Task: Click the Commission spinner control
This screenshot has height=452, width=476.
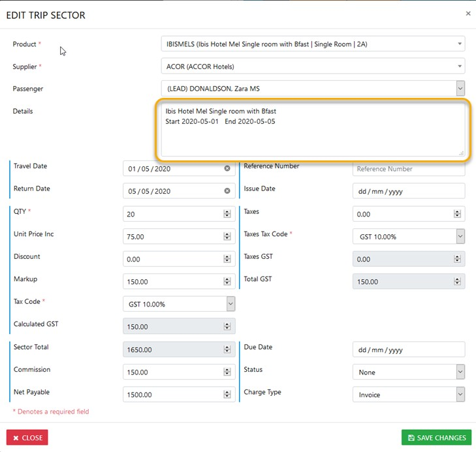Action: tap(227, 372)
